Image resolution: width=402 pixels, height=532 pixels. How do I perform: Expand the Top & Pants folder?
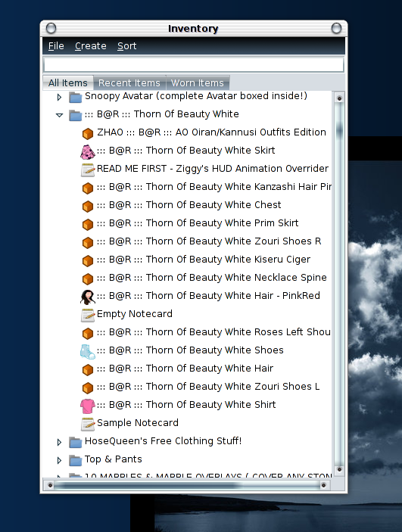(x=59, y=460)
